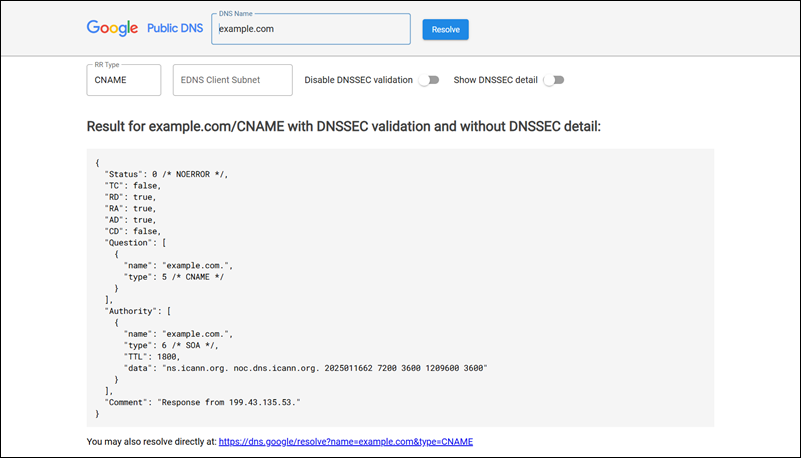
Task: Click the "type": 5 CNAME line
Action: pos(174,277)
